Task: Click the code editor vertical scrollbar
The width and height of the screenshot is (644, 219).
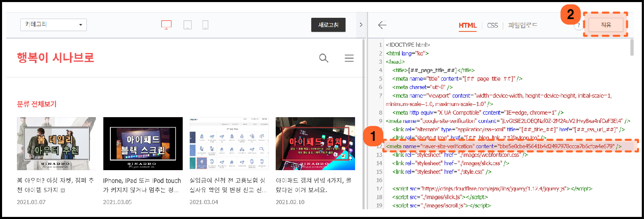Action: pos(632,47)
